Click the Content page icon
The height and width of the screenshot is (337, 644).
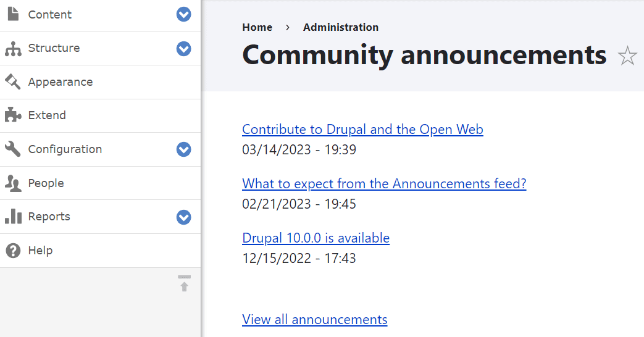coord(13,14)
